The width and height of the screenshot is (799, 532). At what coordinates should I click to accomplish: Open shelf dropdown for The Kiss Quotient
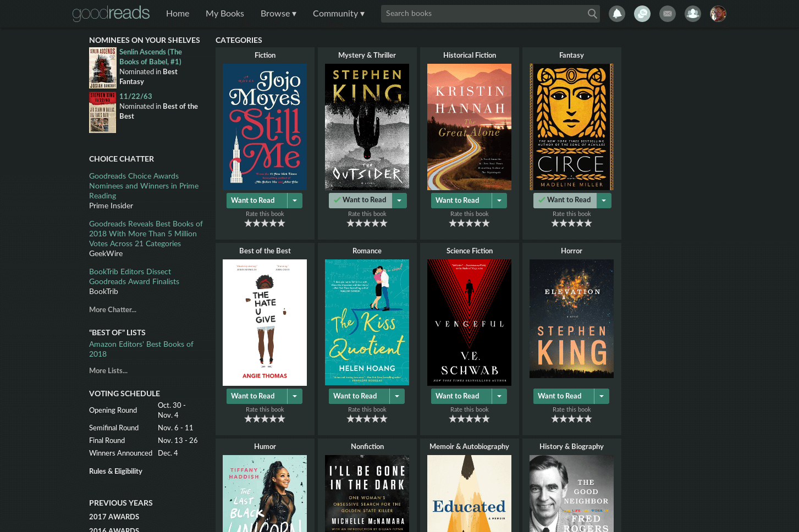[397, 396]
